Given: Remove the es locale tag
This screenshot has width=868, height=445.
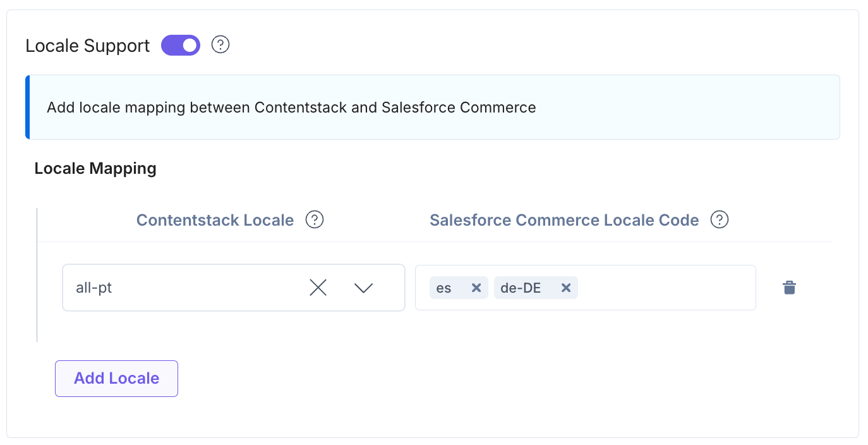Looking at the screenshot, I should 476,288.
